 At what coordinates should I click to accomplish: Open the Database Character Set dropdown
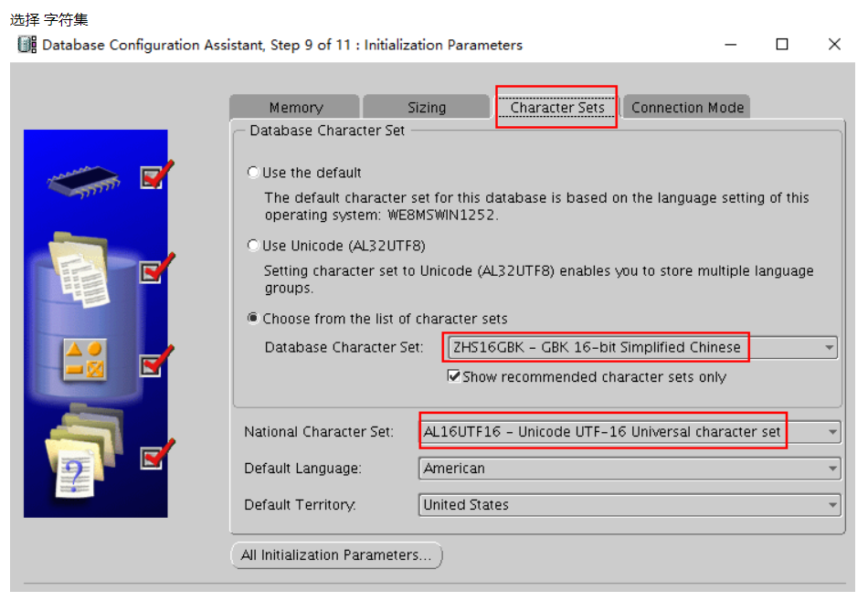642,348
